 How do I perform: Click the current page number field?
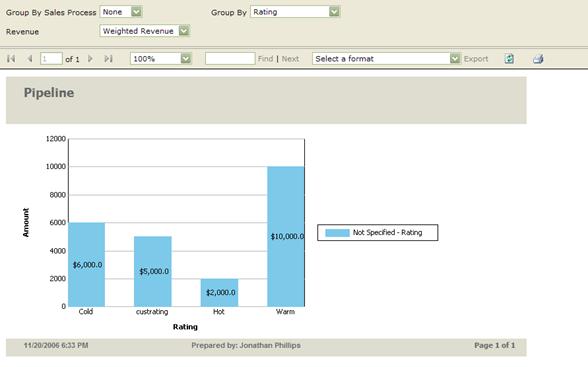coord(51,58)
